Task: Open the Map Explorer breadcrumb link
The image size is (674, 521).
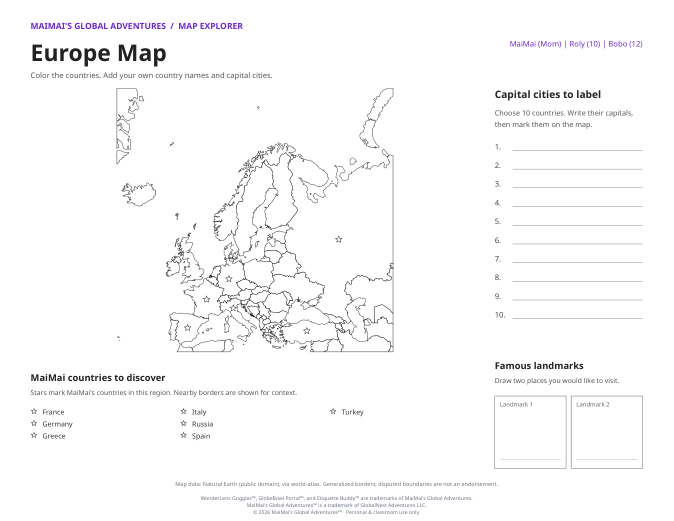Action: (x=211, y=26)
